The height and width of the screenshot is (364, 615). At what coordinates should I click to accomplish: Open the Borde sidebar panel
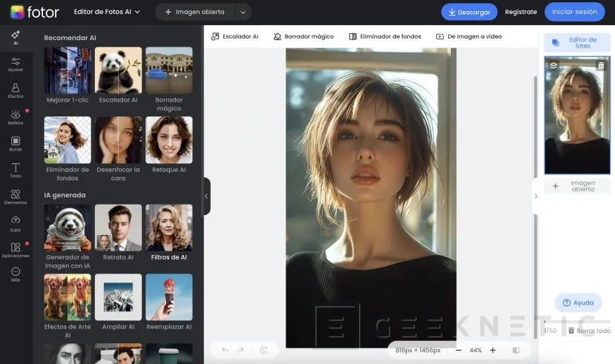coord(16,144)
